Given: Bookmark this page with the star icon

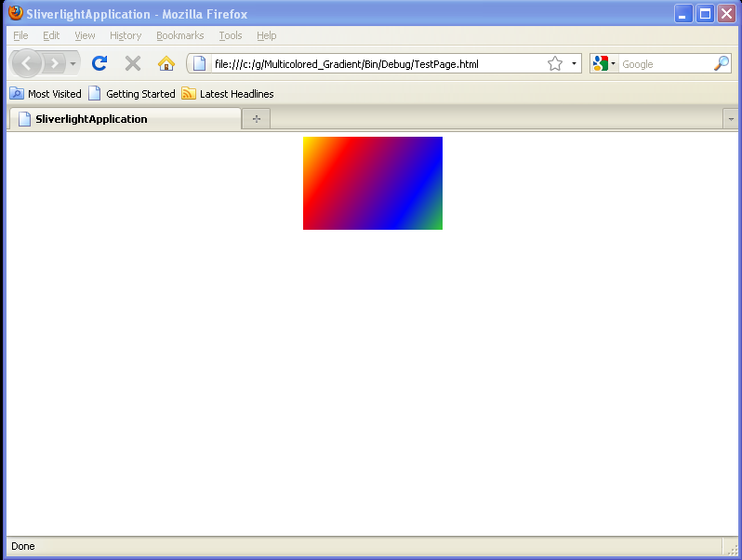Looking at the screenshot, I should point(555,63).
